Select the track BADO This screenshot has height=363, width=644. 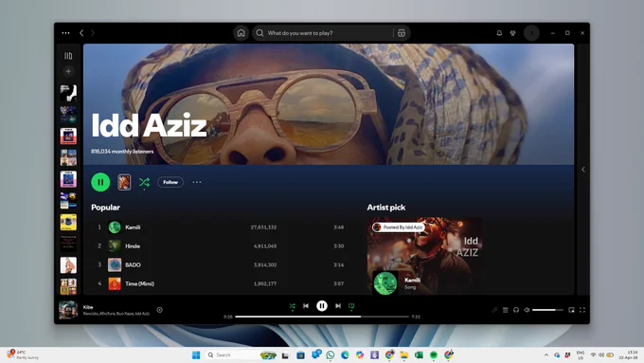134,265
